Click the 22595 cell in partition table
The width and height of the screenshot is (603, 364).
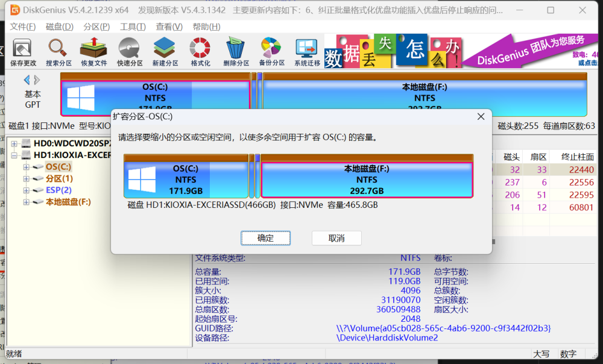point(581,195)
